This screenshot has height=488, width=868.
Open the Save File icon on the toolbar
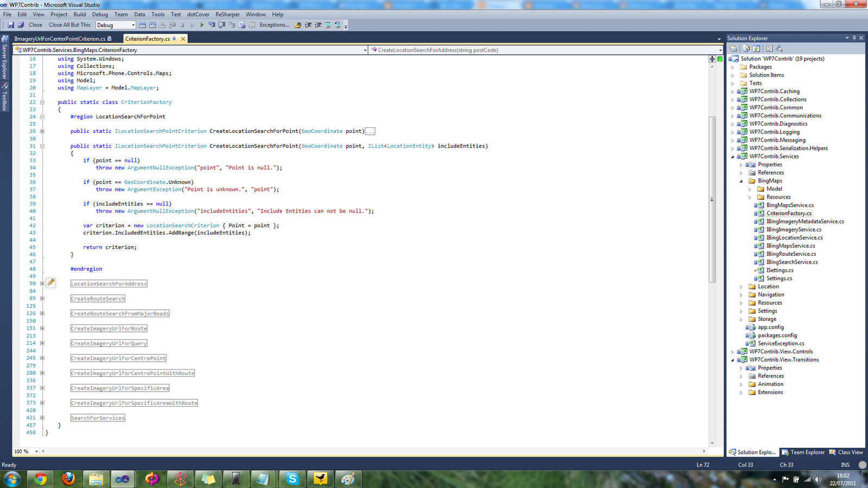tap(10, 25)
